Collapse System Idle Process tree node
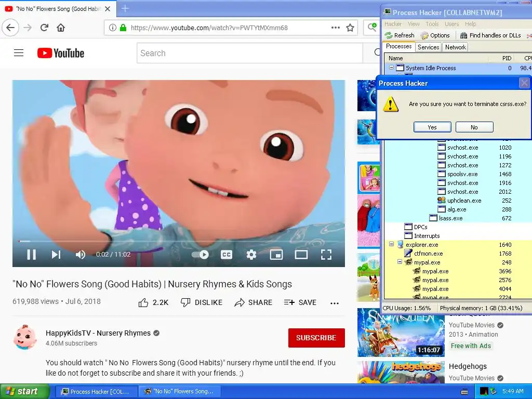The width and height of the screenshot is (532, 399). pos(391,68)
